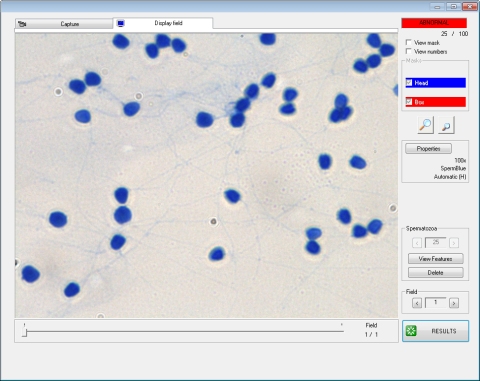Toggle the Box mask checkbox

tap(409, 102)
